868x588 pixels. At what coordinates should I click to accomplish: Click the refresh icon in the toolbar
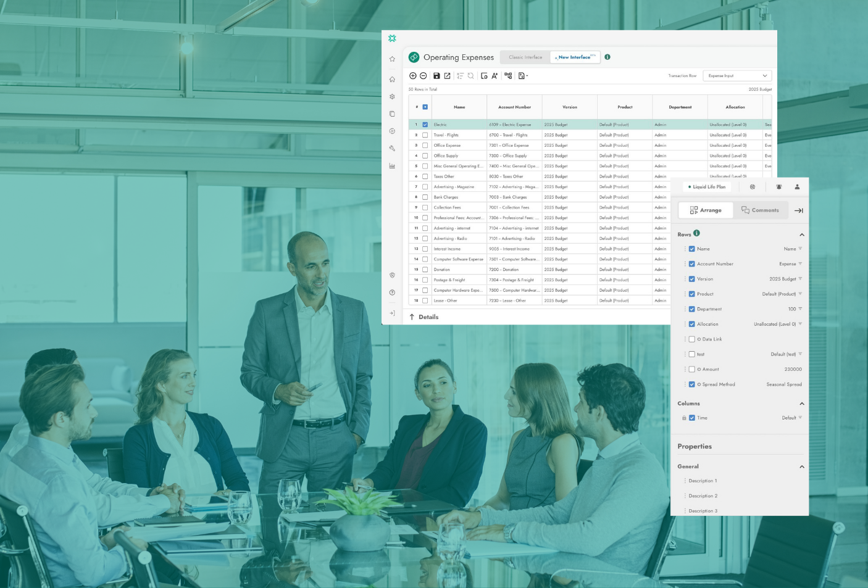(x=471, y=75)
